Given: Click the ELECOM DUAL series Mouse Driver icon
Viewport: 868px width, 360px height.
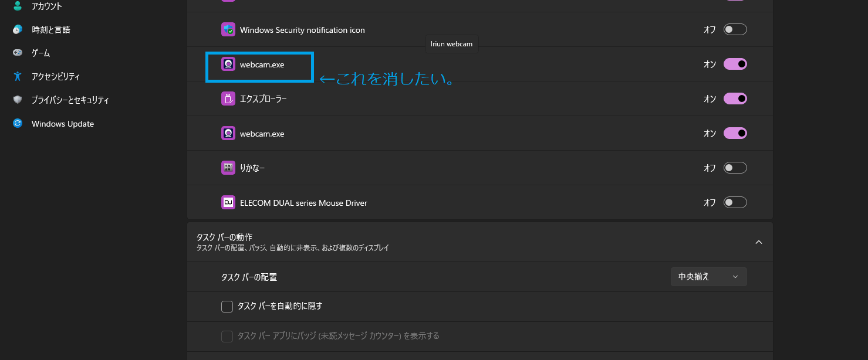Looking at the screenshot, I should tap(228, 203).
